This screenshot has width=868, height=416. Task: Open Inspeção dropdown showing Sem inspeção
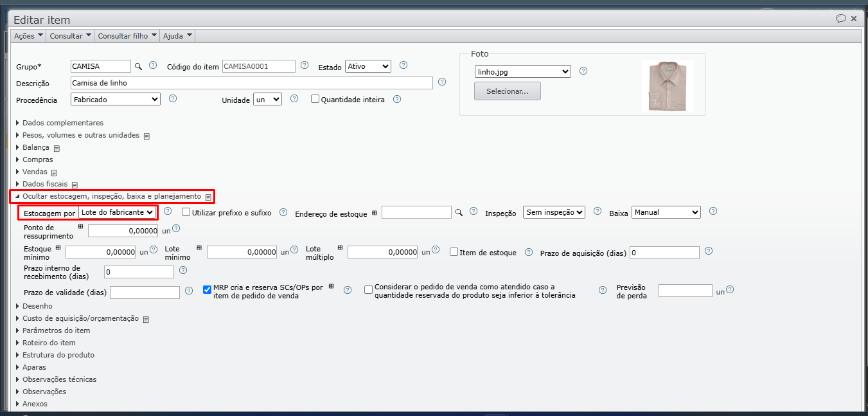click(554, 212)
